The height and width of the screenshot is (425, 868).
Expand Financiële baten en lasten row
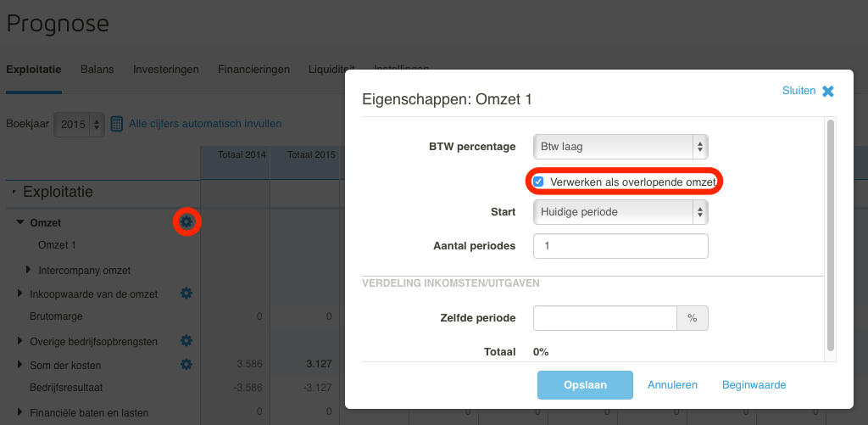[x=20, y=411]
